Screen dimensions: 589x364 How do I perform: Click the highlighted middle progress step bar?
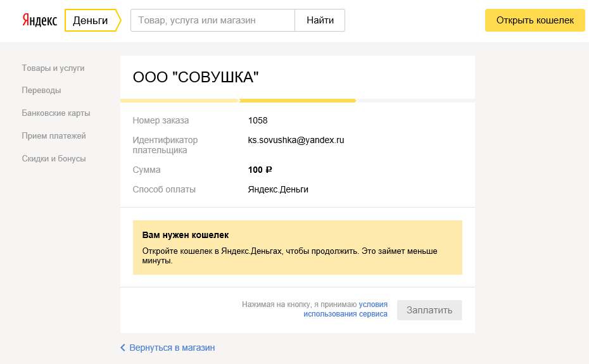[x=298, y=101]
